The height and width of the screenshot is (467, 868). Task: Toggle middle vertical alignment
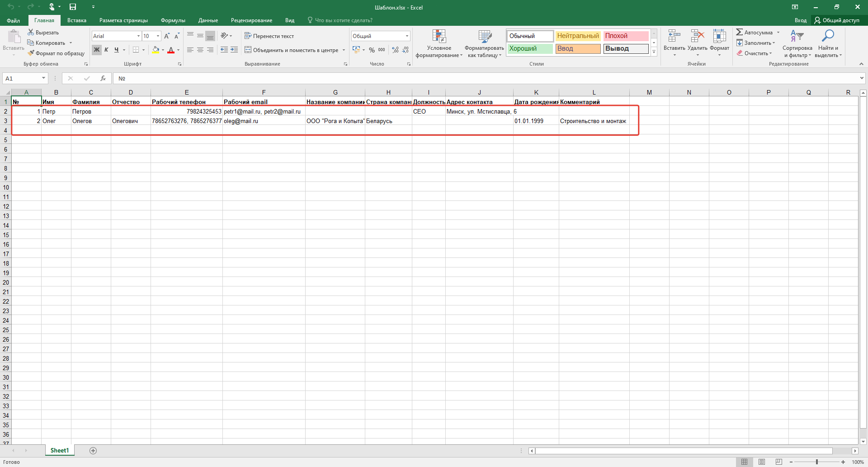[200, 36]
